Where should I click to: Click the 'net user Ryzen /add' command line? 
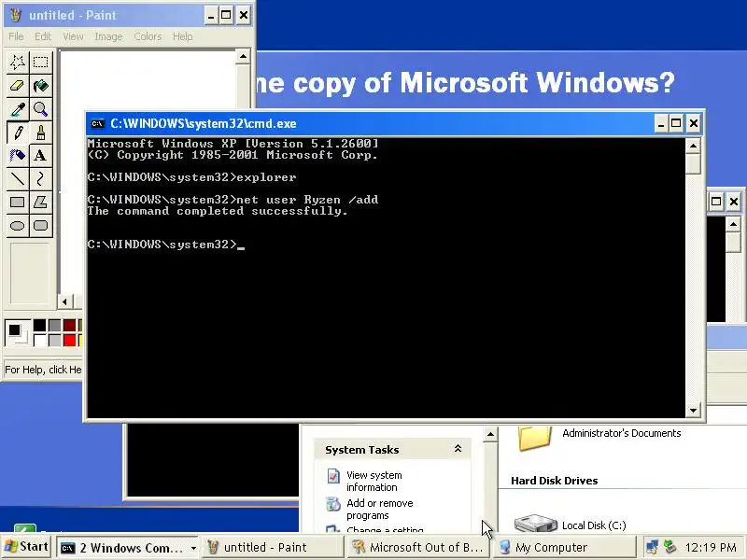click(x=233, y=200)
